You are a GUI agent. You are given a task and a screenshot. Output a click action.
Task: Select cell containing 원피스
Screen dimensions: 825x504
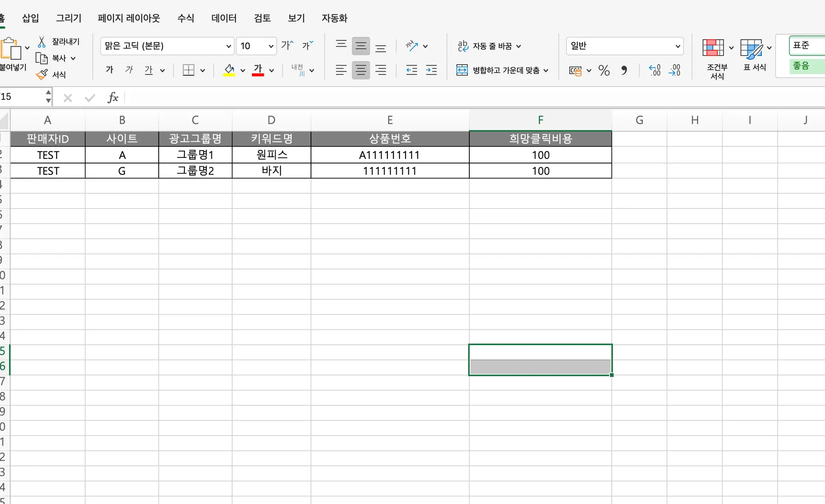click(272, 155)
